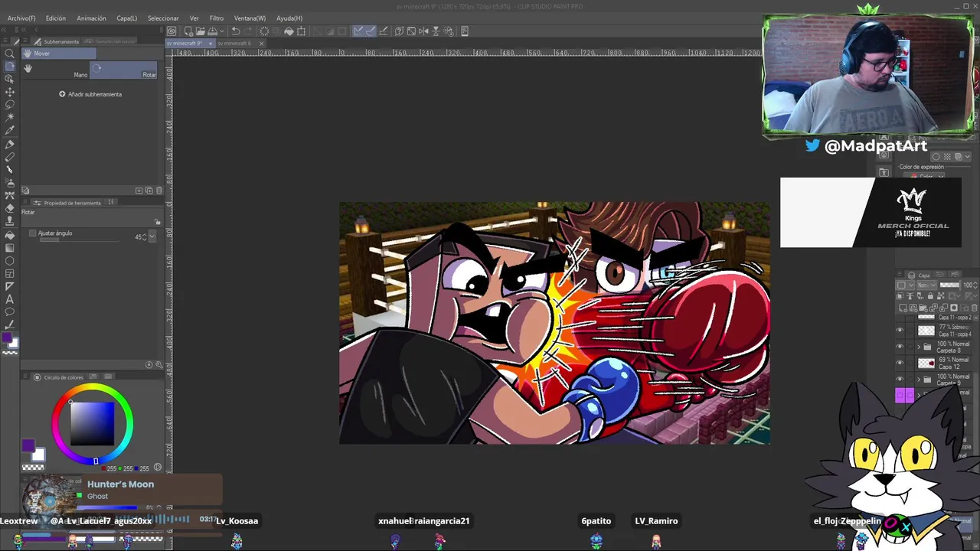
Task: Select the Text tool
Action: pyautogui.click(x=10, y=299)
